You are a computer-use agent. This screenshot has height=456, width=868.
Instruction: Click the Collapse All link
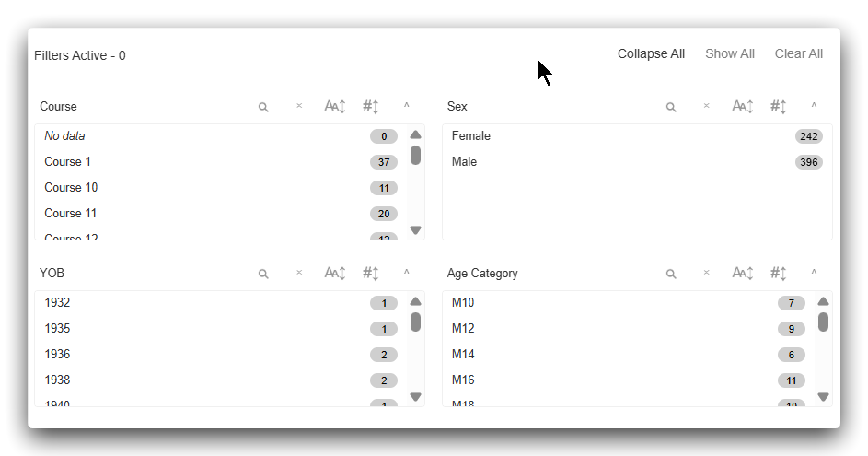point(651,54)
